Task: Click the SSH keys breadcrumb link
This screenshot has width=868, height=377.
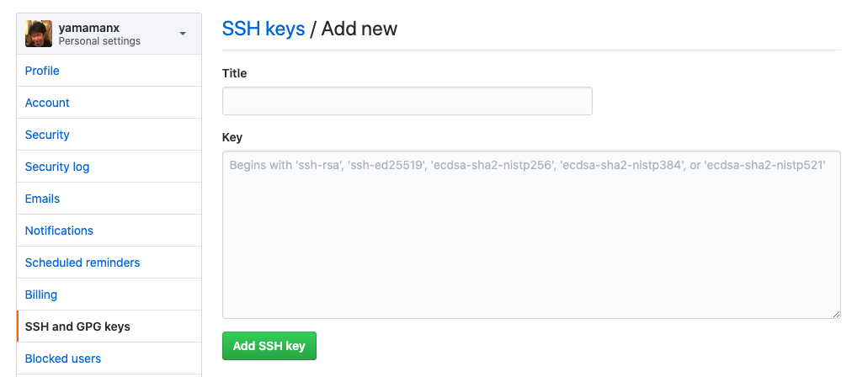Action: coord(264,29)
